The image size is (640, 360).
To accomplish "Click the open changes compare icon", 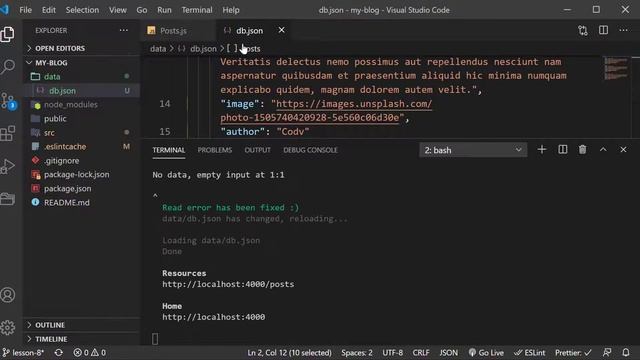I will coord(583,30).
